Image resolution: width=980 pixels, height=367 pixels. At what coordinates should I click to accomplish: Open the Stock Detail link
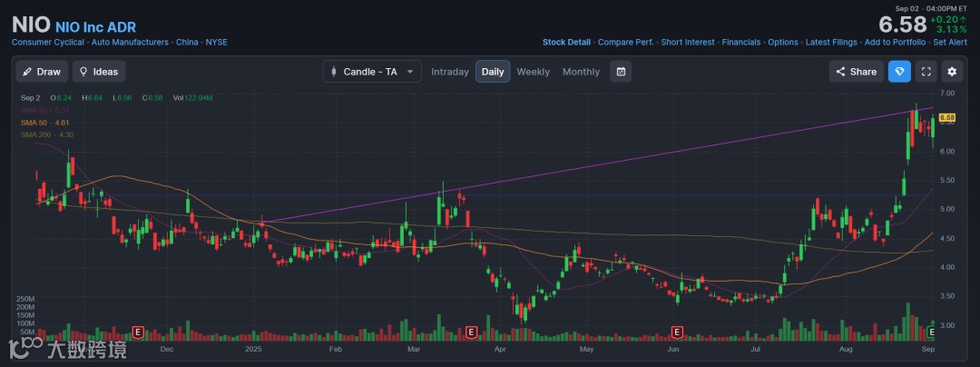(566, 43)
